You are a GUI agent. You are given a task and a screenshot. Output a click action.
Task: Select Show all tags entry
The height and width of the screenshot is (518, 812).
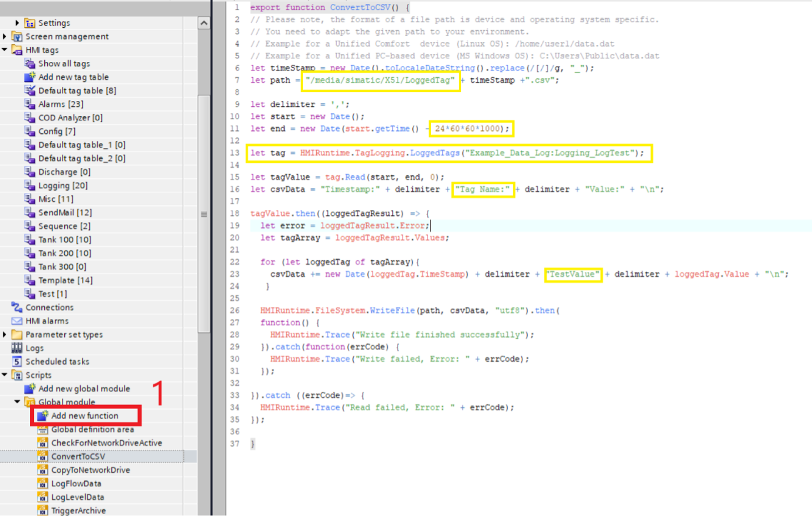pyautogui.click(x=64, y=64)
